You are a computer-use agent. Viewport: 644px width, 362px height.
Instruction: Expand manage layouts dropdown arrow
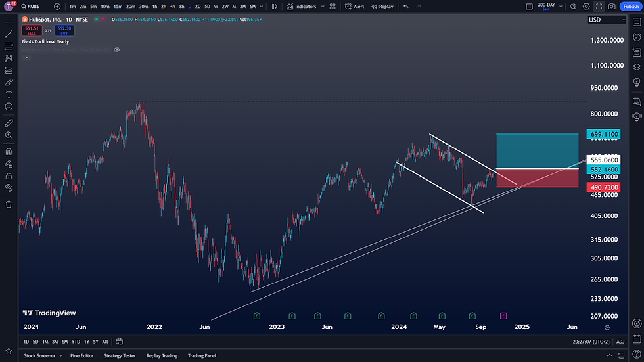561,6
